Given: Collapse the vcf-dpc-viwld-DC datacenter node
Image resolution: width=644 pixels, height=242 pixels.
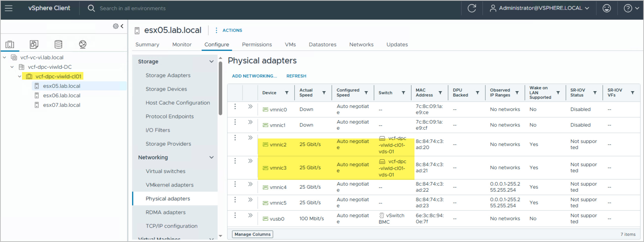Looking at the screenshot, I should pos(12,67).
